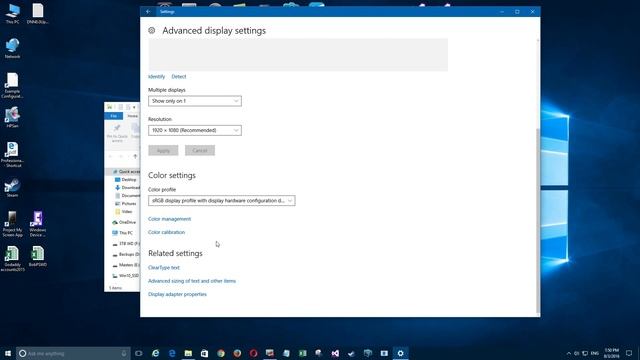
Task: Select Quick access in File Explorer tree
Action: point(126,172)
